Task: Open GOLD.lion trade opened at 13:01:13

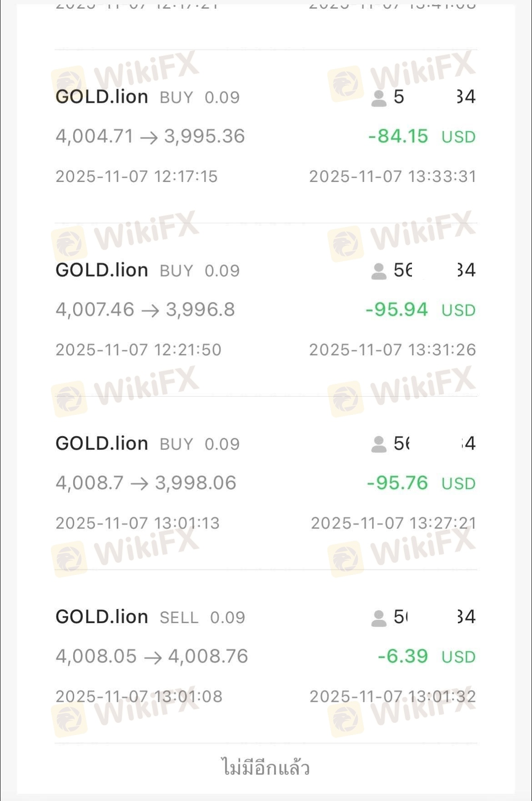Action: point(102,443)
